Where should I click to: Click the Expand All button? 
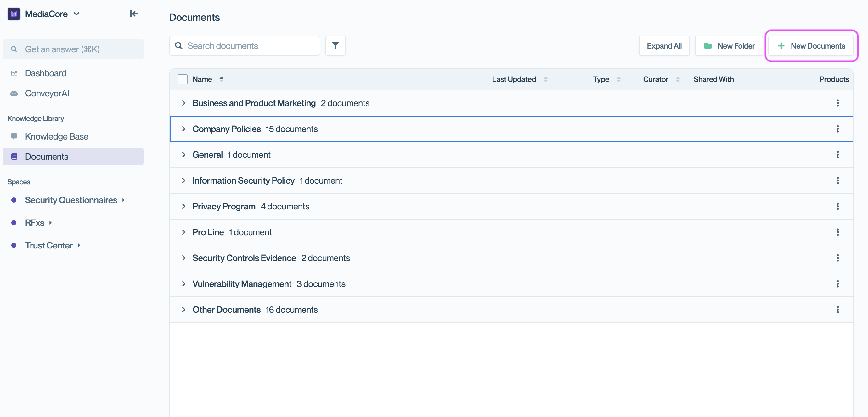click(x=664, y=45)
